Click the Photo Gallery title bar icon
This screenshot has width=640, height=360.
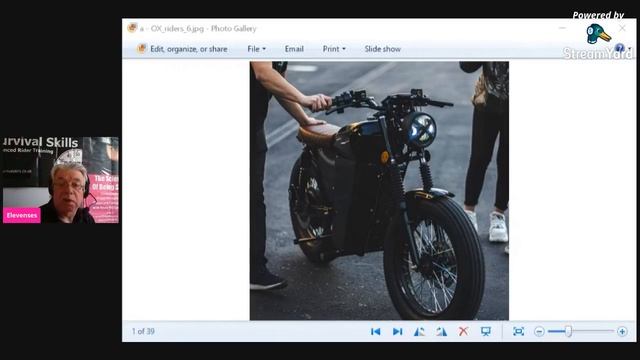pyautogui.click(x=132, y=28)
